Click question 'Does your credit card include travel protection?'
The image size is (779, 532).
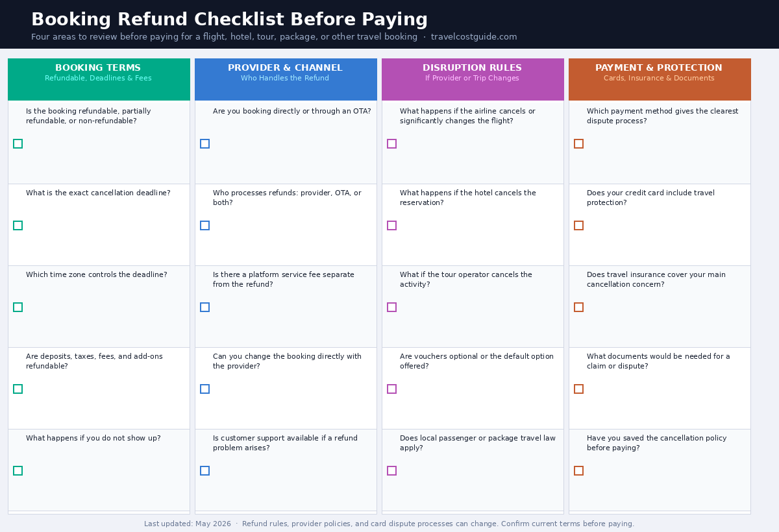click(x=650, y=198)
